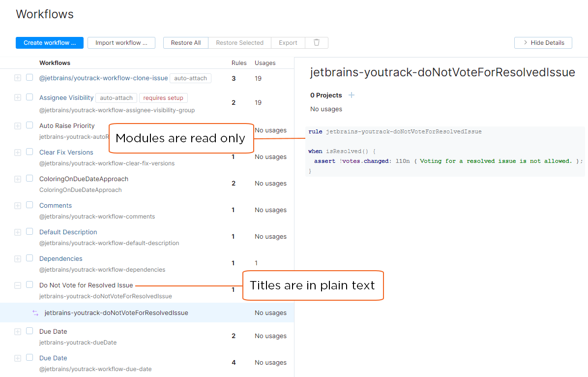Image resolution: width=588 pixels, height=377 pixels.
Task: Tick the Auto Raise Priority checkbox
Action: click(x=29, y=126)
